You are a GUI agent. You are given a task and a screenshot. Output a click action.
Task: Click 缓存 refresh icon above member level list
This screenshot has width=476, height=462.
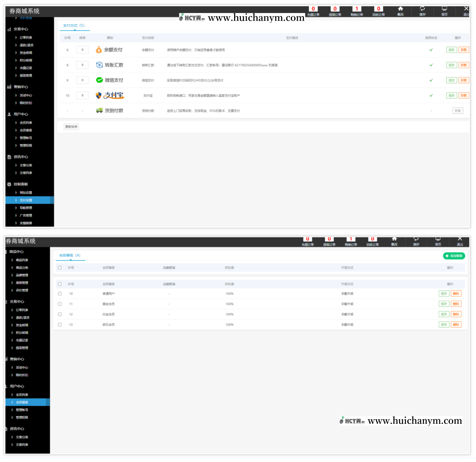click(416, 239)
